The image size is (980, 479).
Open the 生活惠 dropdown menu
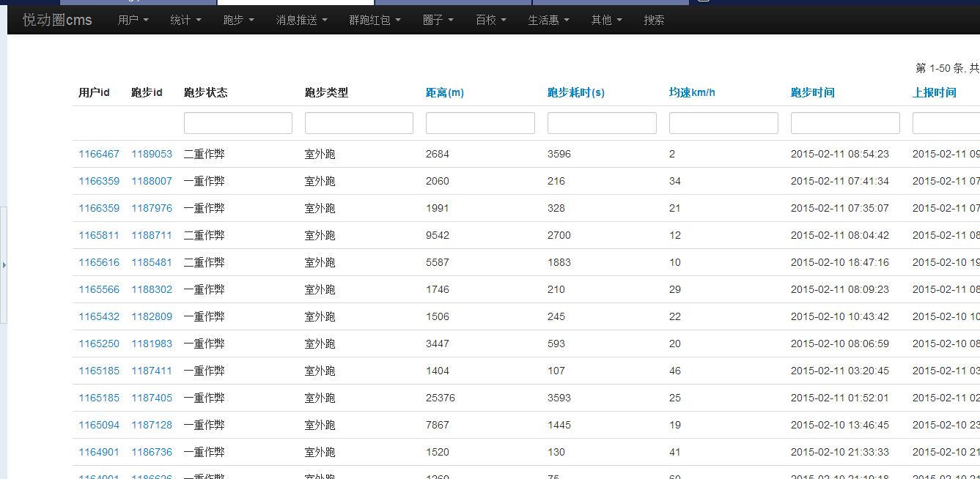(x=548, y=20)
